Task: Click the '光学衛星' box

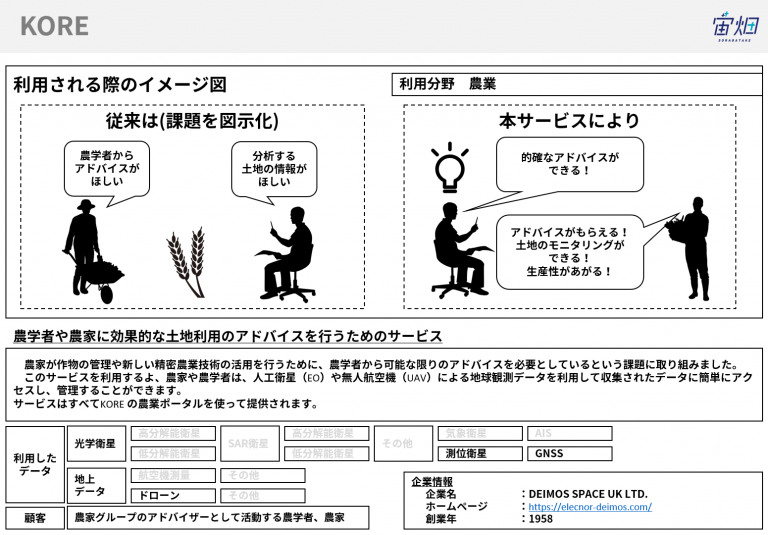Action: (x=96, y=443)
